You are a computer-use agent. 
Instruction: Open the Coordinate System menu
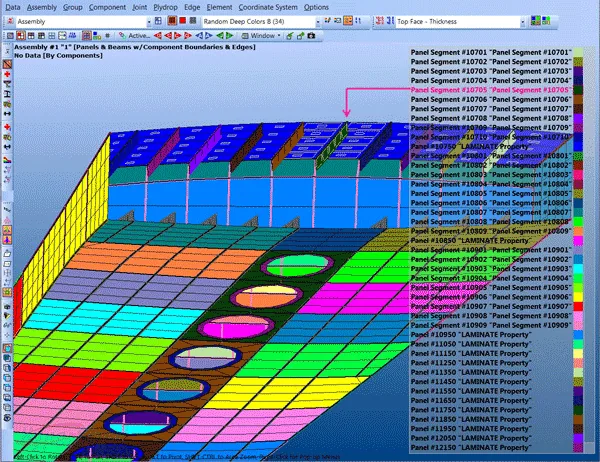pos(268,7)
